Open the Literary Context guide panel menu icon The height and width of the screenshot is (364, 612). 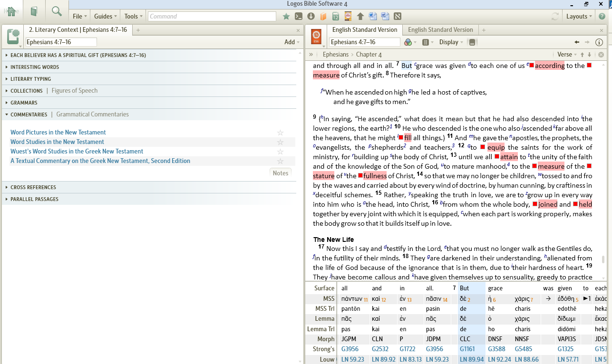(13, 37)
